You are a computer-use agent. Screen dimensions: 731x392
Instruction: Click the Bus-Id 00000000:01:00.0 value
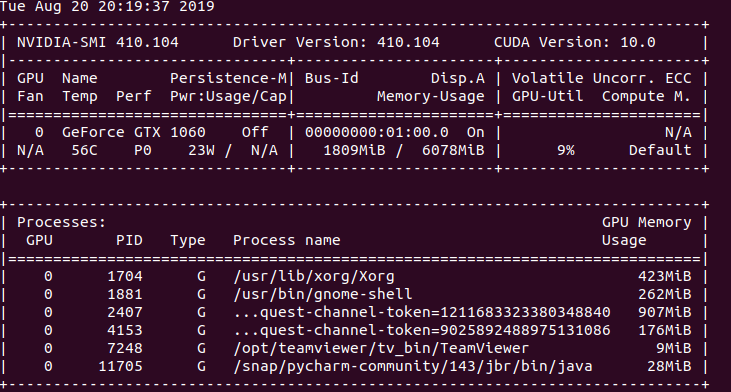pos(377,132)
